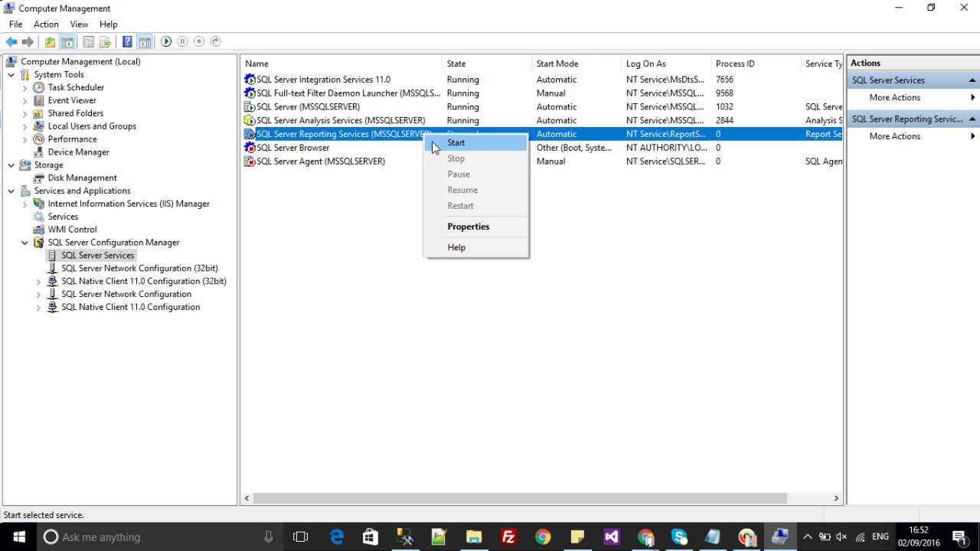The image size is (980, 551).
Task: Expand the Local Users and Groups node
Action: [24, 127]
